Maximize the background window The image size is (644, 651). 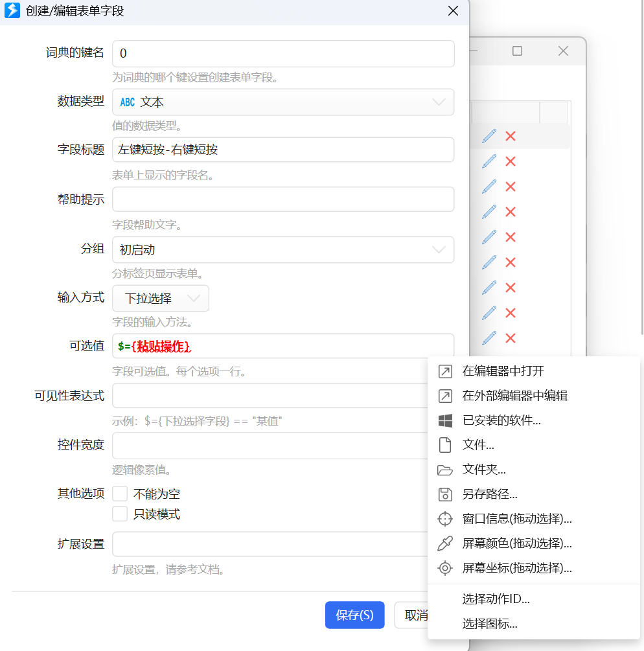point(518,51)
